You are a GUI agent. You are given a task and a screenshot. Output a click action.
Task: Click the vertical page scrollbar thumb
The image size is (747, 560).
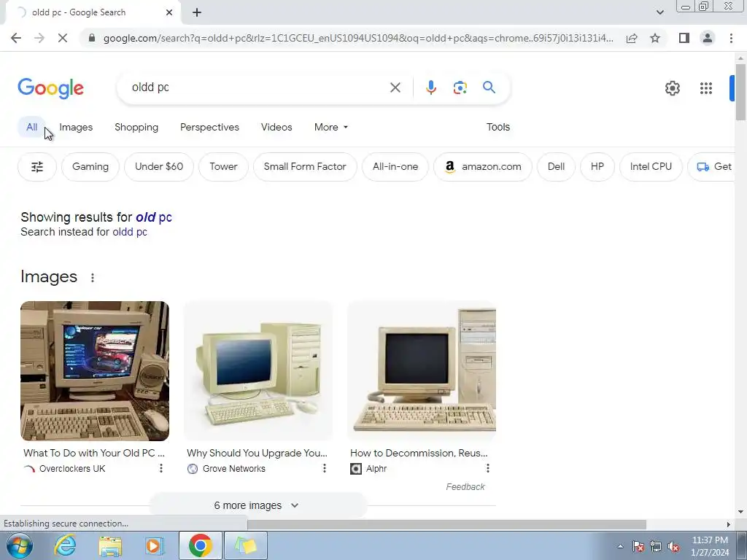(x=740, y=92)
